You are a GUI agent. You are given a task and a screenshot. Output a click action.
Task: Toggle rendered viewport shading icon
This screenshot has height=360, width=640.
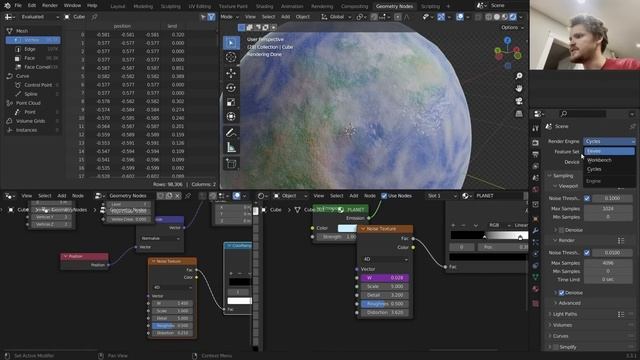point(513,17)
